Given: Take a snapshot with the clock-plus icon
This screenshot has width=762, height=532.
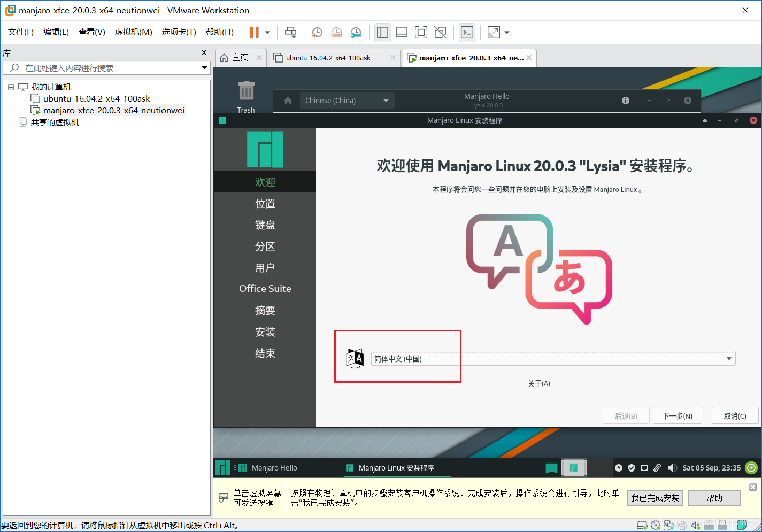Looking at the screenshot, I should (317, 33).
